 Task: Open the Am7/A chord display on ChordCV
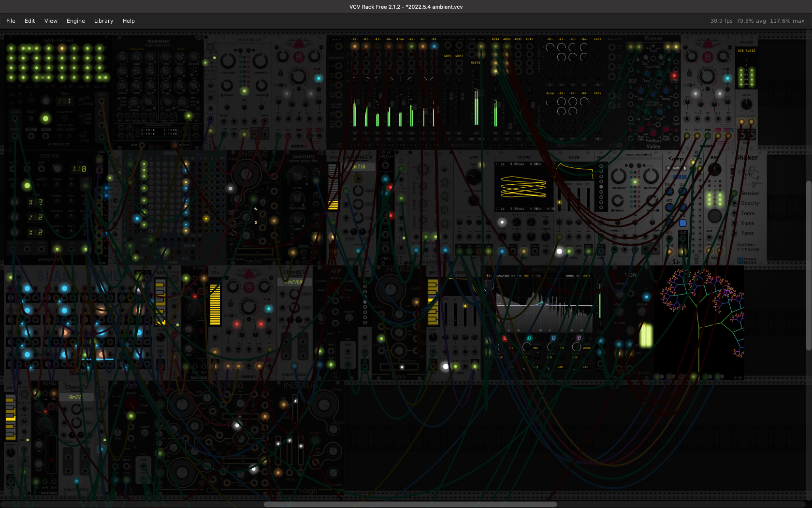[359, 166]
